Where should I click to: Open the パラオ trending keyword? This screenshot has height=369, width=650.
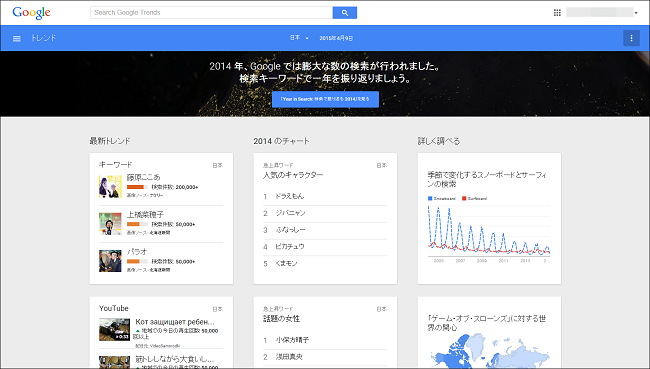pyautogui.click(x=137, y=251)
